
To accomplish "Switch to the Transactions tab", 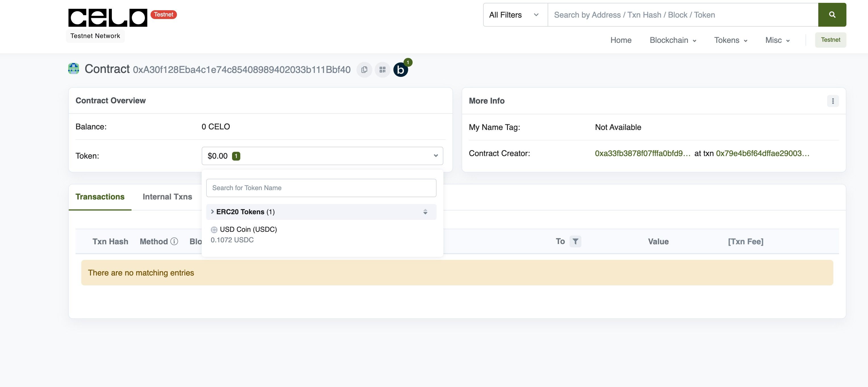I will coord(100,197).
